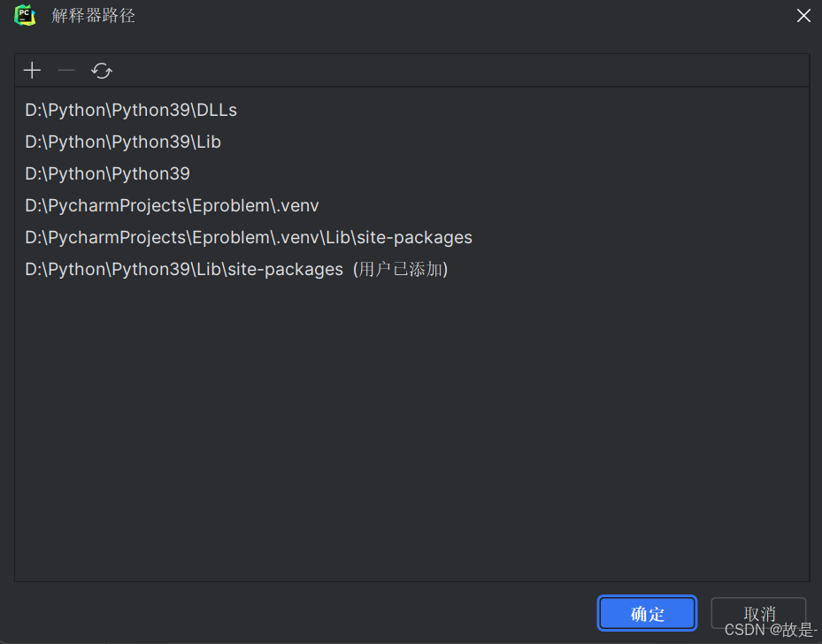
Task: Click the PyCharm logo in title bar
Action: (24, 15)
